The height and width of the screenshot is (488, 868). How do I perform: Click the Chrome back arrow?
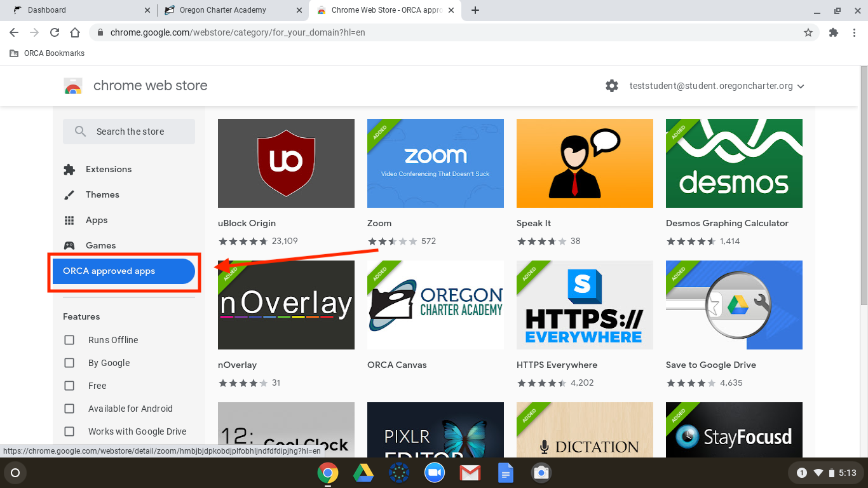tap(14, 32)
